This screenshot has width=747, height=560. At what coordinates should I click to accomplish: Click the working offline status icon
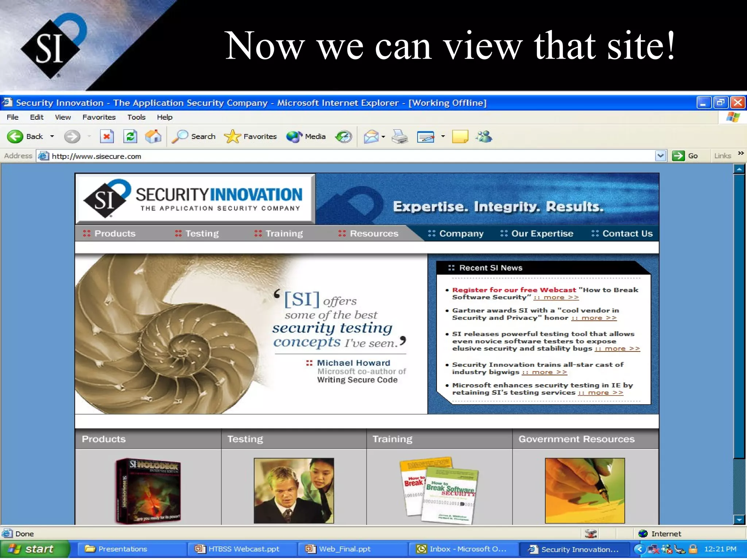click(x=591, y=533)
